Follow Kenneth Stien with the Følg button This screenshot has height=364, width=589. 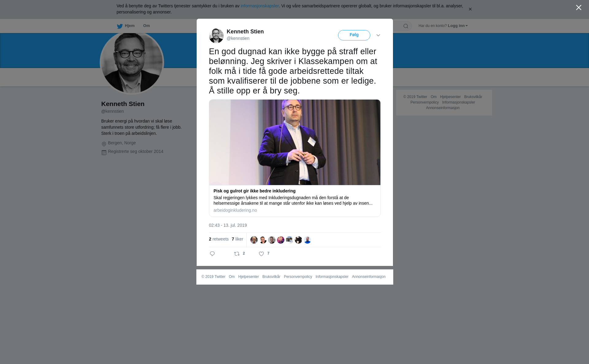tap(354, 35)
